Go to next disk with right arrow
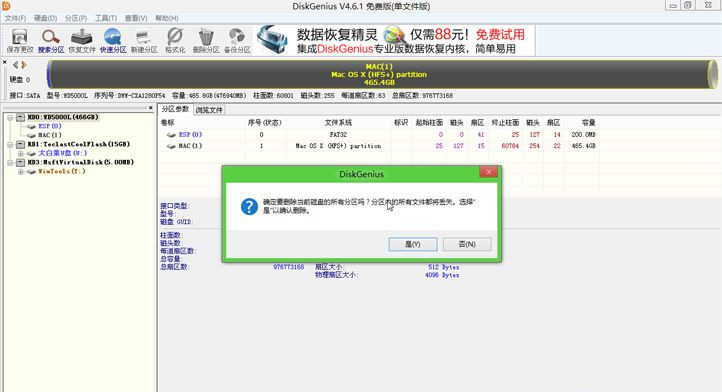This screenshot has width=722, height=392. pos(24,65)
